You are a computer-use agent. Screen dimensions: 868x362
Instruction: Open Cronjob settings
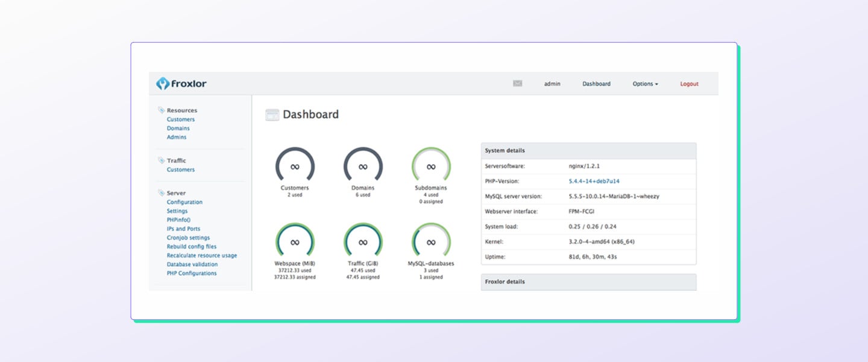[189, 238]
